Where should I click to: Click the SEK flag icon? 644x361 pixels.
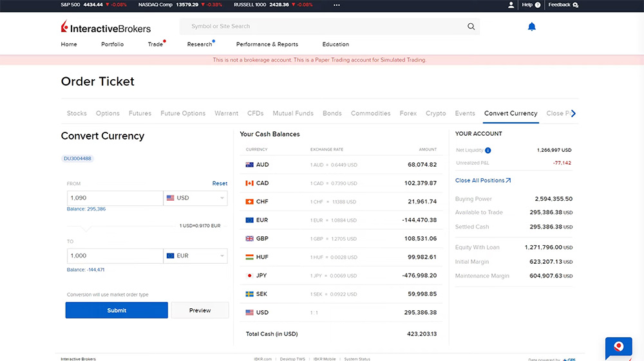point(249,293)
